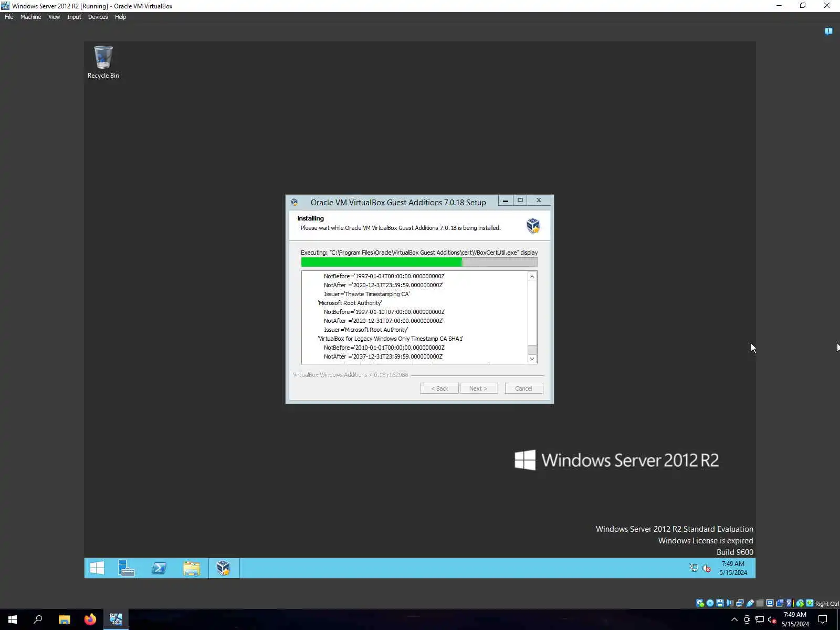The height and width of the screenshot is (630, 840).
Task: Open the host taskbar clock and date
Action: pyautogui.click(x=795, y=619)
